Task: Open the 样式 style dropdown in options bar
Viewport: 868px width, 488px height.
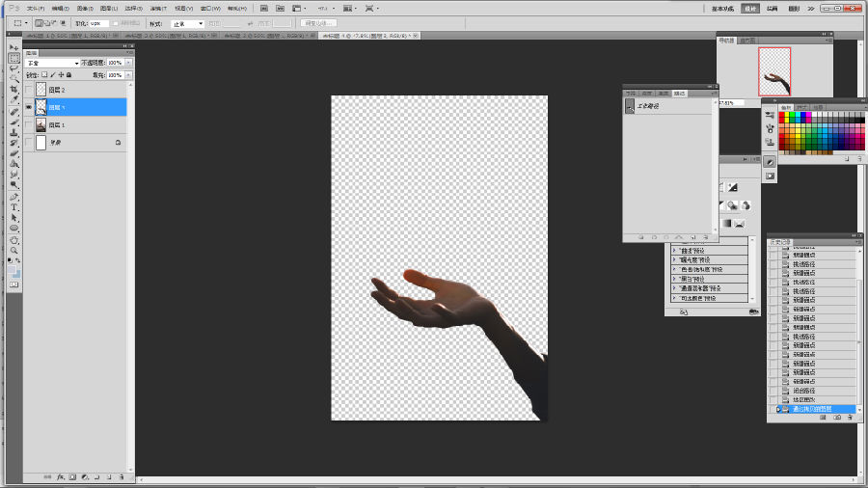Action: 188,23
